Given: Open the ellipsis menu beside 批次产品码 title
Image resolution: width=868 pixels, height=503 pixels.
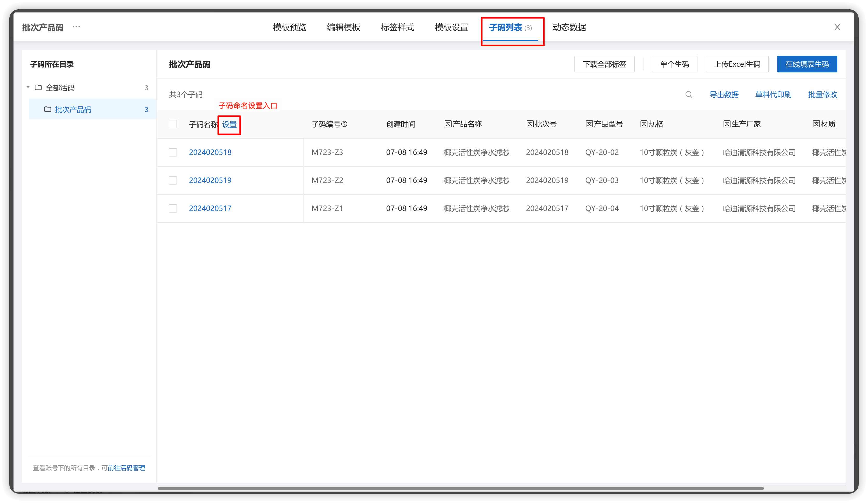Looking at the screenshot, I should [77, 27].
